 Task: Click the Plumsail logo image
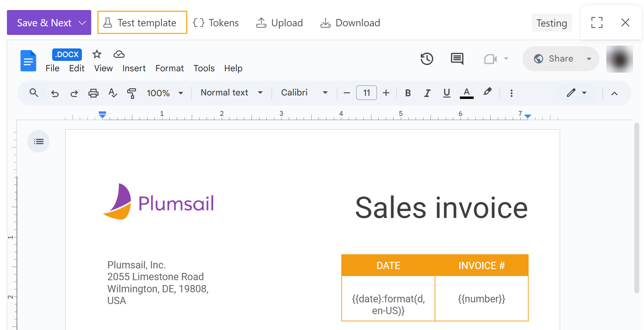pos(159,202)
